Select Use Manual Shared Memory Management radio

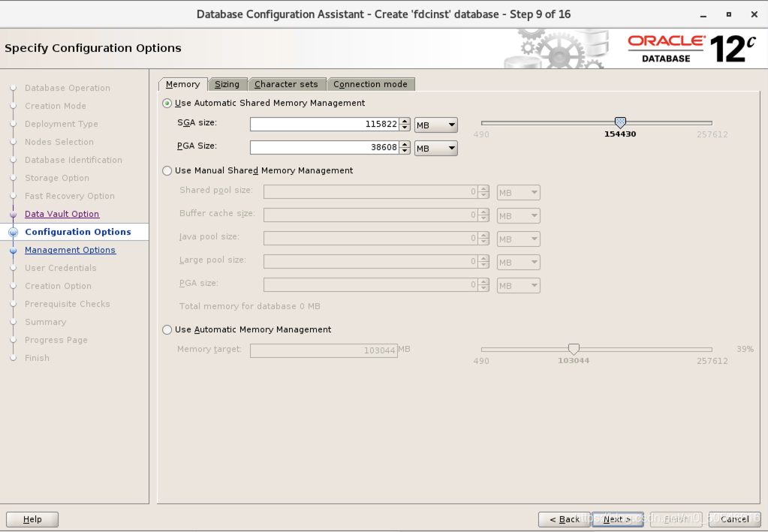[x=167, y=171]
